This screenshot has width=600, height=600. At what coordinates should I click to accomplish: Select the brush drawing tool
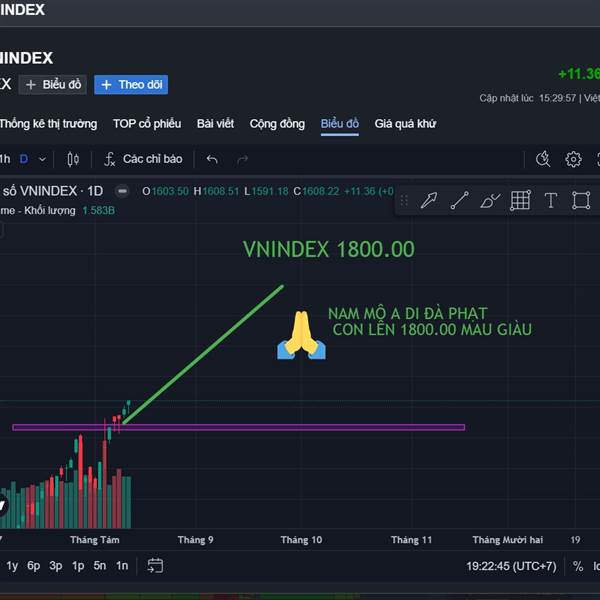coord(490,200)
